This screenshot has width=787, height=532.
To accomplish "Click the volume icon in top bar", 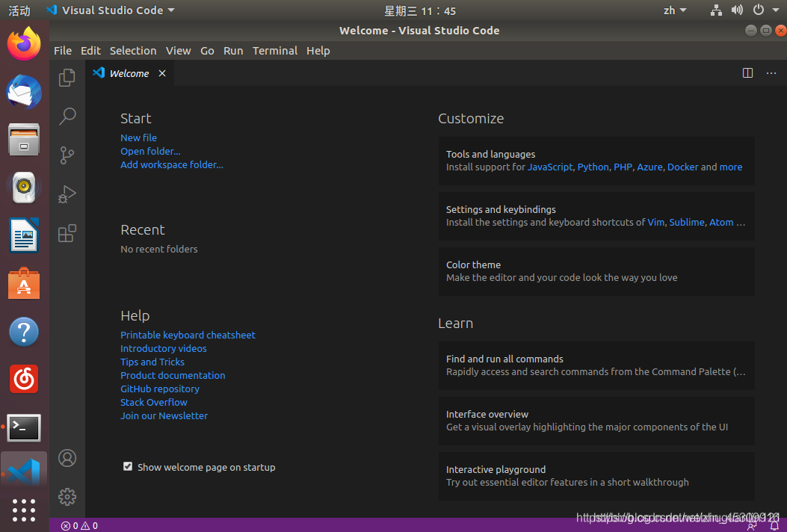I will [x=737, y=10].
